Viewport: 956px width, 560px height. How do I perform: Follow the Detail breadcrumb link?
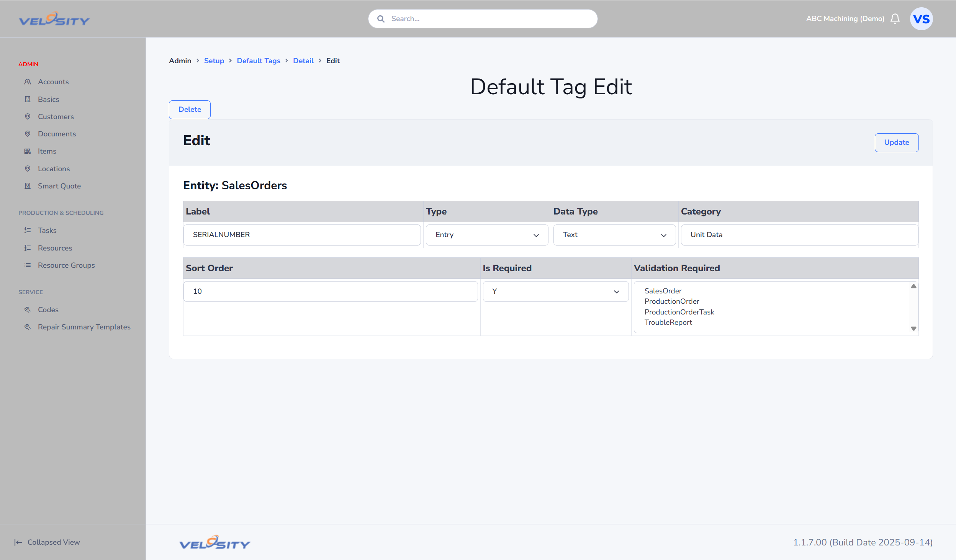[303, 61]
